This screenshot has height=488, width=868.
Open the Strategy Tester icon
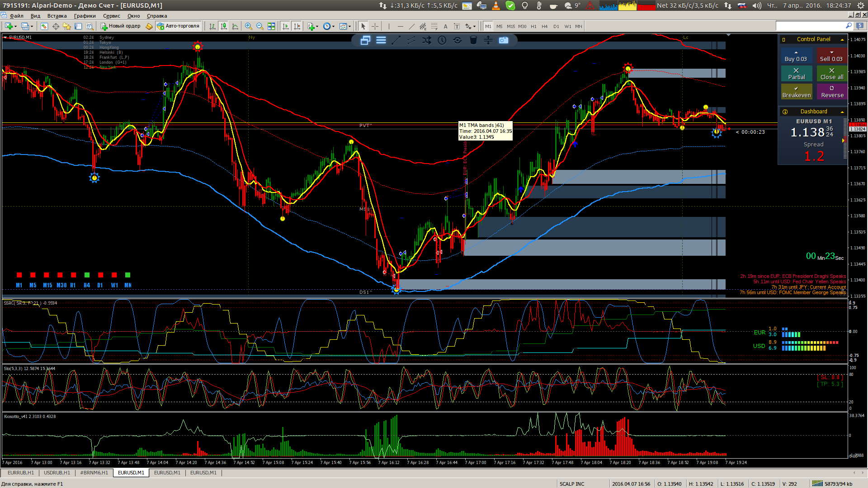click(90, 26)
